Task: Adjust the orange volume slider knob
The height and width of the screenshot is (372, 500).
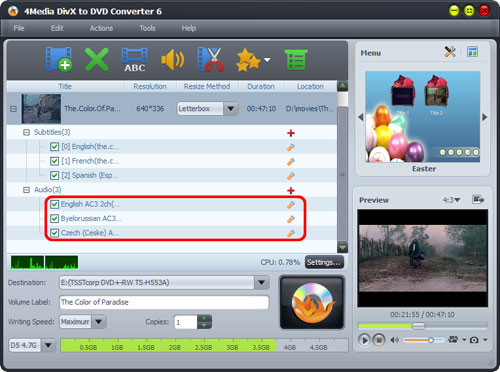Action: [x=431, y=340]
